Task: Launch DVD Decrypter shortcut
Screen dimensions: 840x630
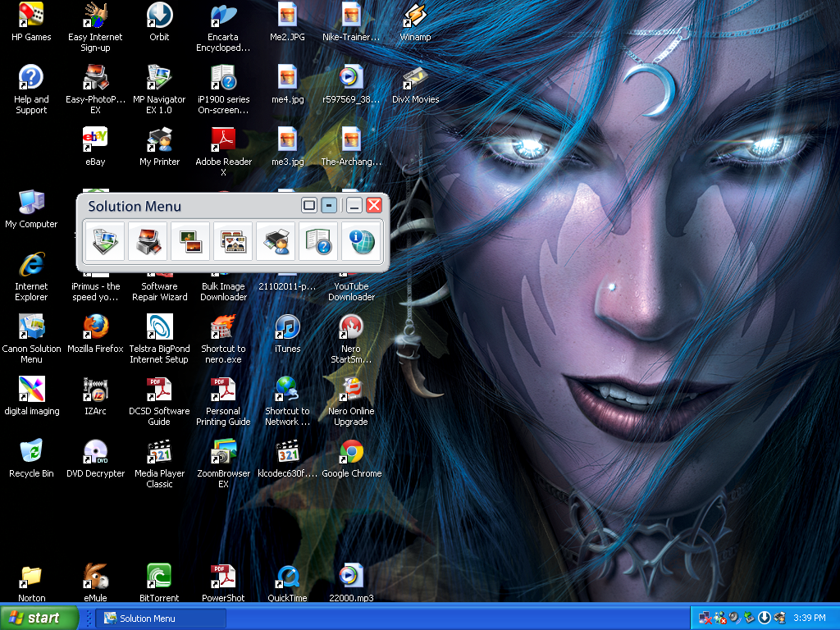Action: 95,458
